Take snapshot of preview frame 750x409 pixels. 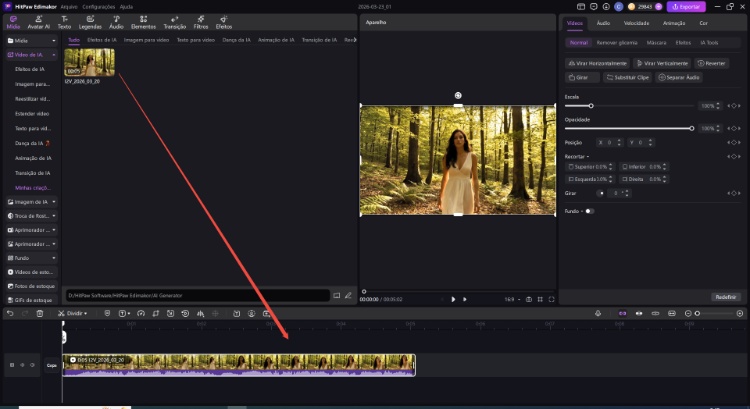pos(529,299)
